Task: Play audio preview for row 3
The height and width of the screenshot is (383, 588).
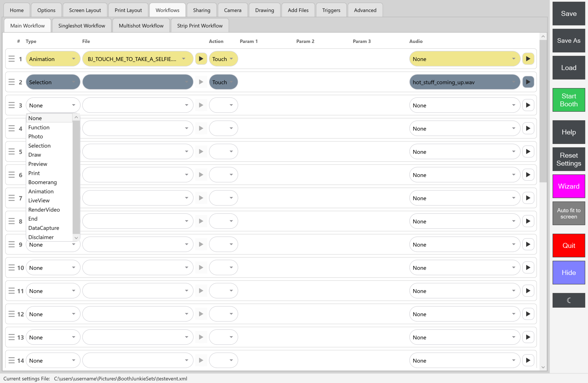Action: (528, 105)
